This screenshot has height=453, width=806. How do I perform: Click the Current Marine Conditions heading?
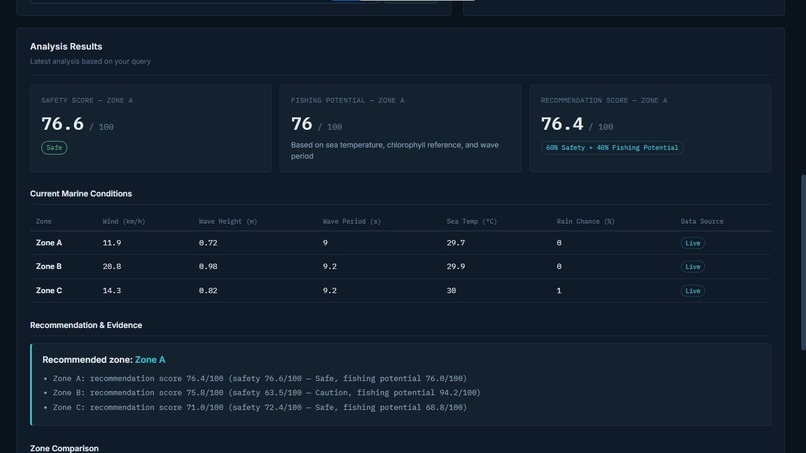(81, 194)
